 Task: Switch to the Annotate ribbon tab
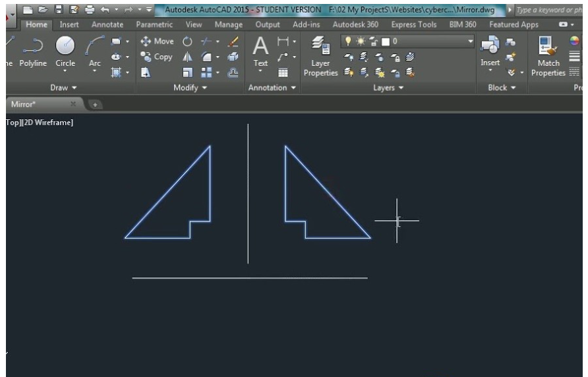tap(107, 24)
